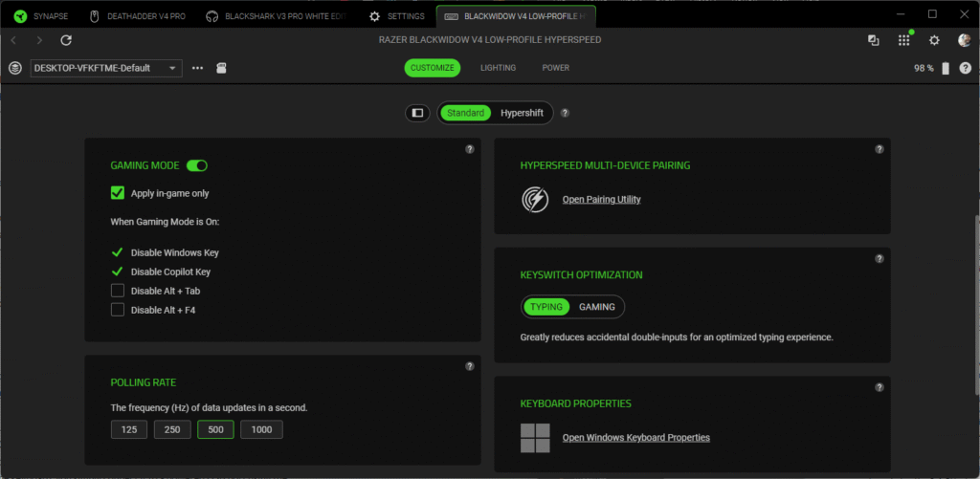Screen dimensions: 980x479
Task: Open the POWER section
Action: pos(556,68)
